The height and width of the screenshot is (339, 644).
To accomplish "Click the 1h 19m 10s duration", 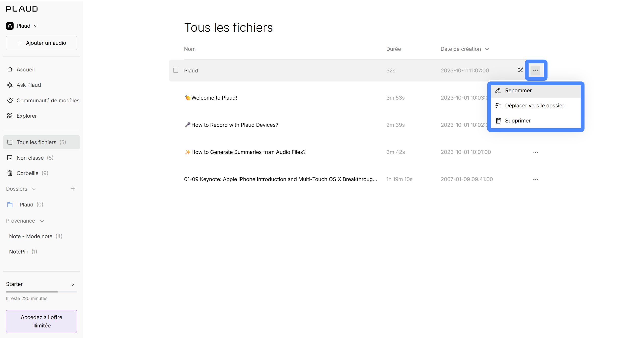I will [x=399, y=179].
